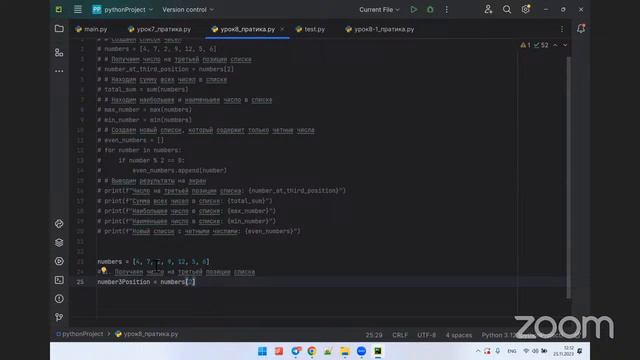Click the ENG language indicator in tray
The image size is (640, 360).
pyautogui.click(x=512, y=351)
